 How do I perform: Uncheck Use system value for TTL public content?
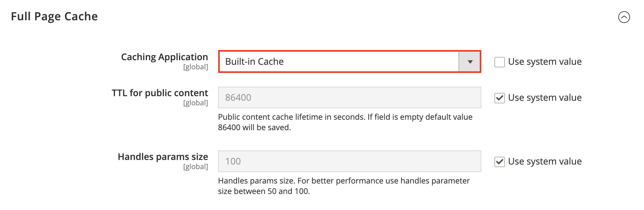[x=499, y=98]
